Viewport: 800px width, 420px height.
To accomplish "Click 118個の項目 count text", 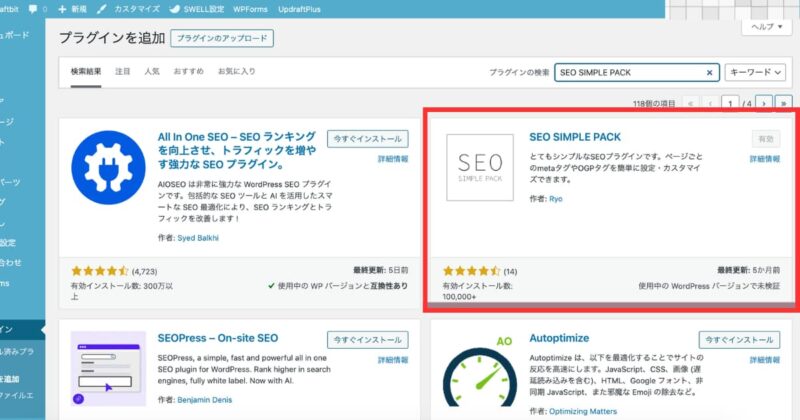I will point(654,104).
